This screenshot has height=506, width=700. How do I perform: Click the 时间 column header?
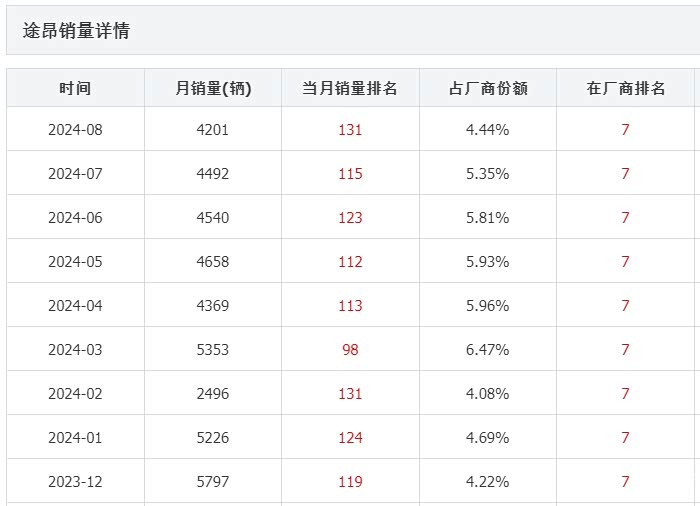[x=75, y=88]
